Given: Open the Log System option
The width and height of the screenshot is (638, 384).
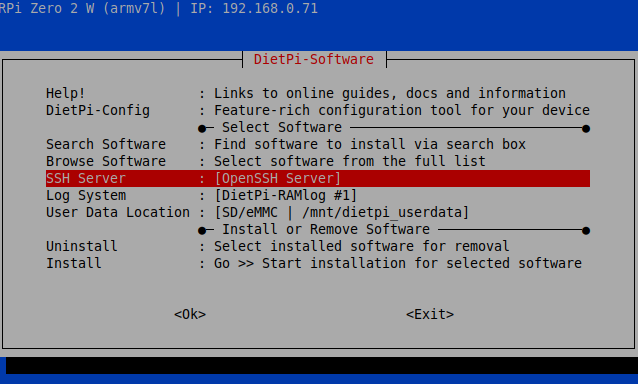Looking at the screenshot, I should pyautogui.click(x=318, y=196).
